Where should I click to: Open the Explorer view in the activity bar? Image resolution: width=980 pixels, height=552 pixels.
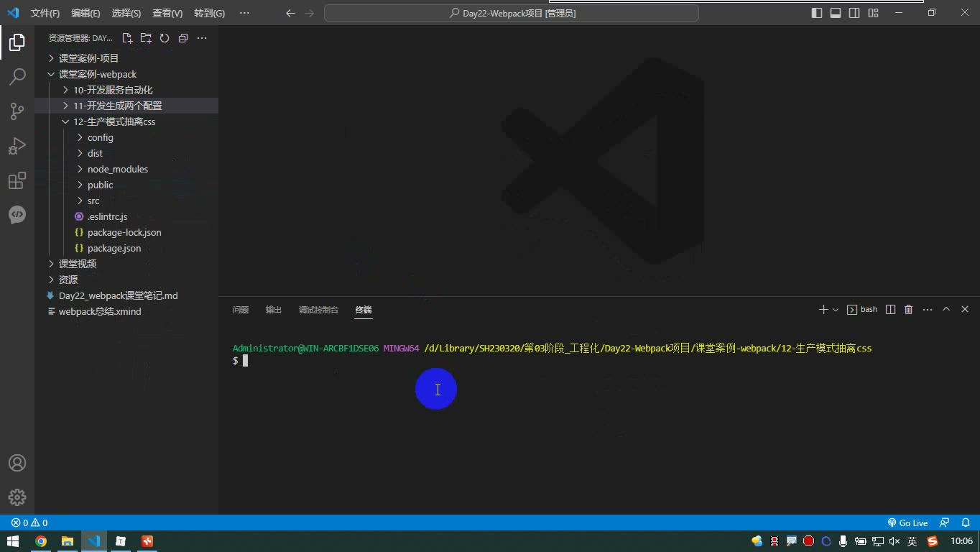(17, 42)
